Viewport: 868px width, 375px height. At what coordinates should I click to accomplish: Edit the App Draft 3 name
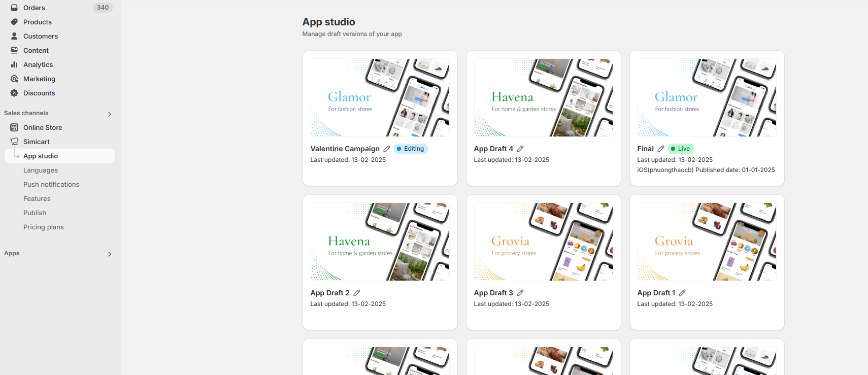(x=520, y=293)
